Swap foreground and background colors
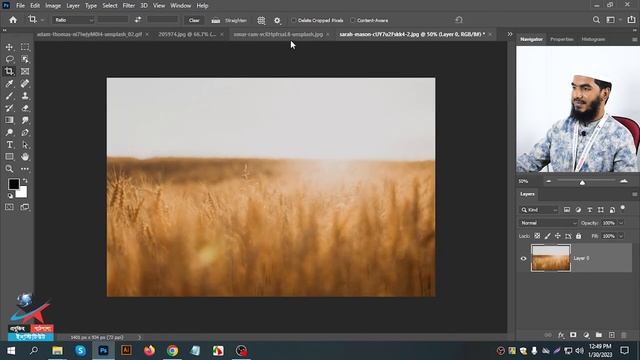The height and width of the screenshot is (360, 640). point(25,180)
